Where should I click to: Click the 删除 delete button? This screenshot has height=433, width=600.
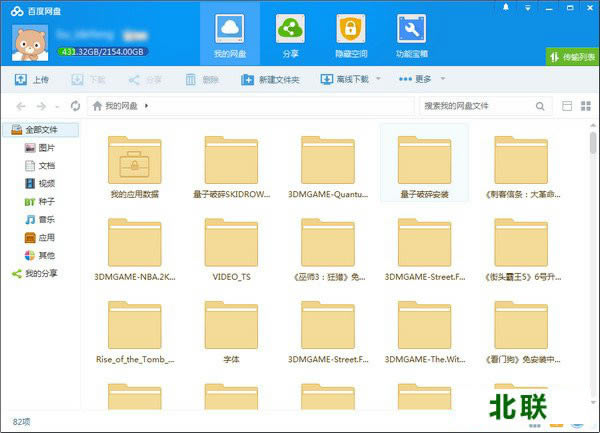click(x=202, y=80)
